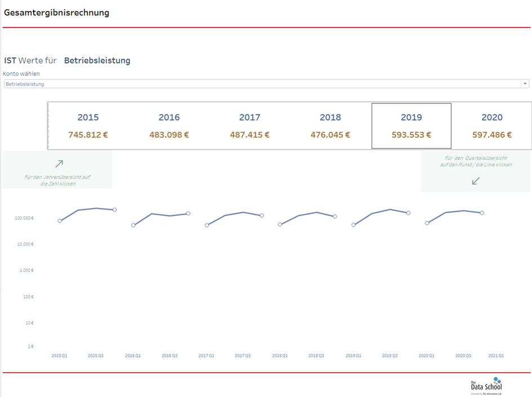Screen dimensions: 532x397
Task: Click the 1 € axis label
Action: pos(31,346)
